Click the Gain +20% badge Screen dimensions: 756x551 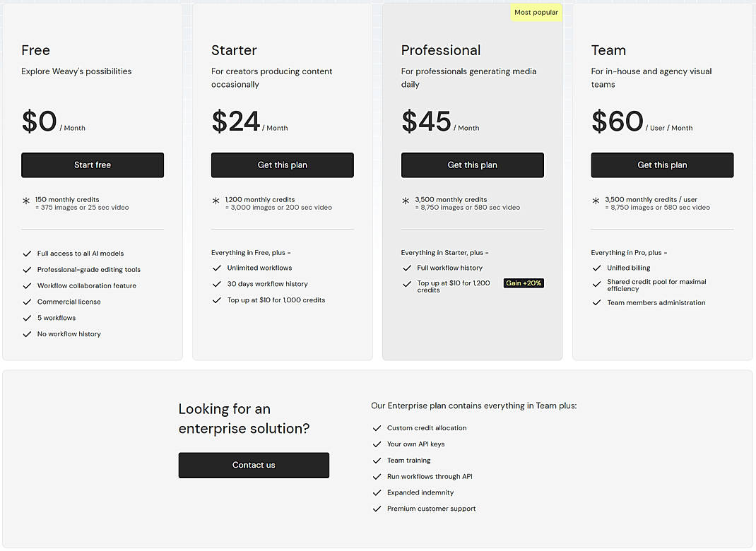(x=524, y=283)
